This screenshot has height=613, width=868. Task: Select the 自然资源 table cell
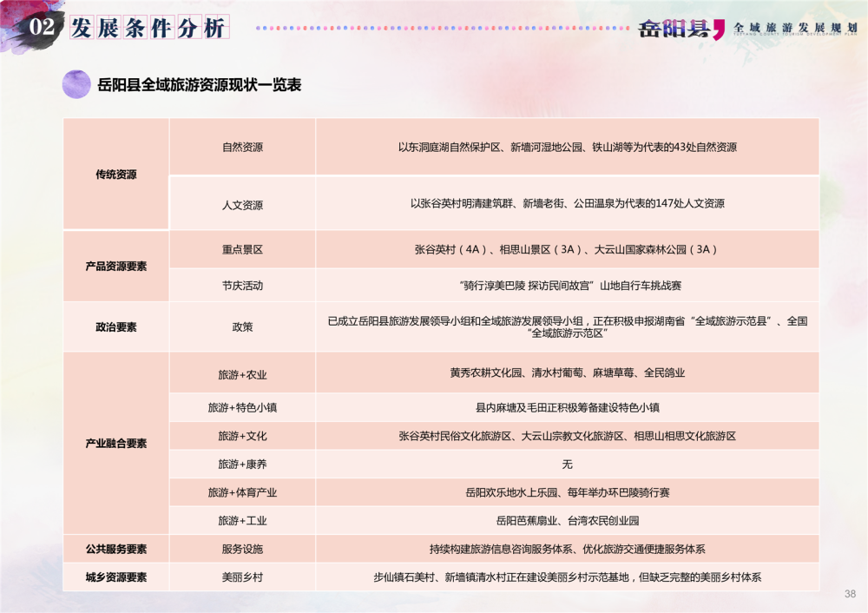click(242, 148)
